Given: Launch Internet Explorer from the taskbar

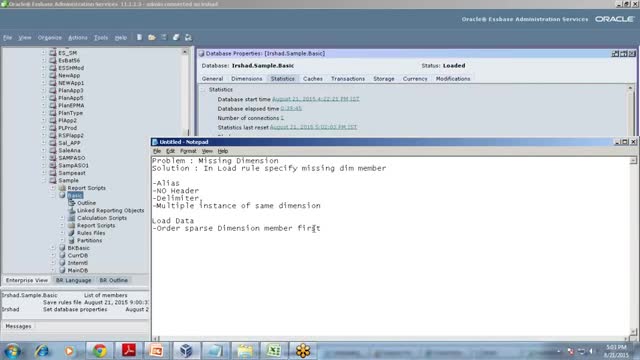Looking at the screenshot, I should 42,351.
